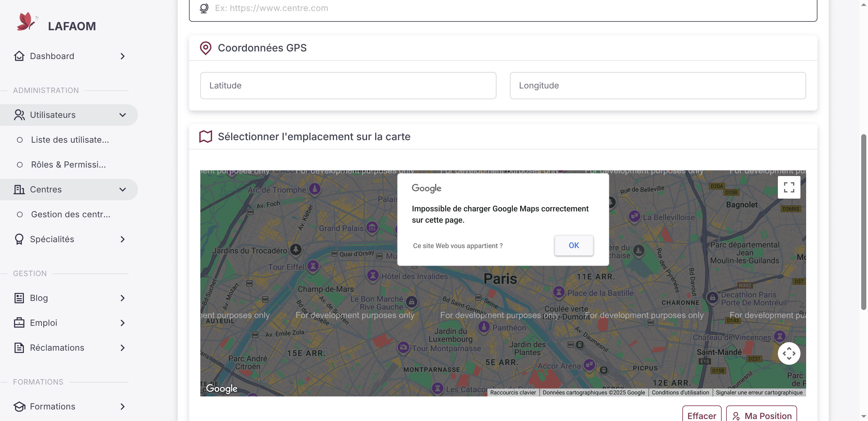Open the Dashboard home icon
The height and width of the screenshot is (421, 868).
(19, 56)
